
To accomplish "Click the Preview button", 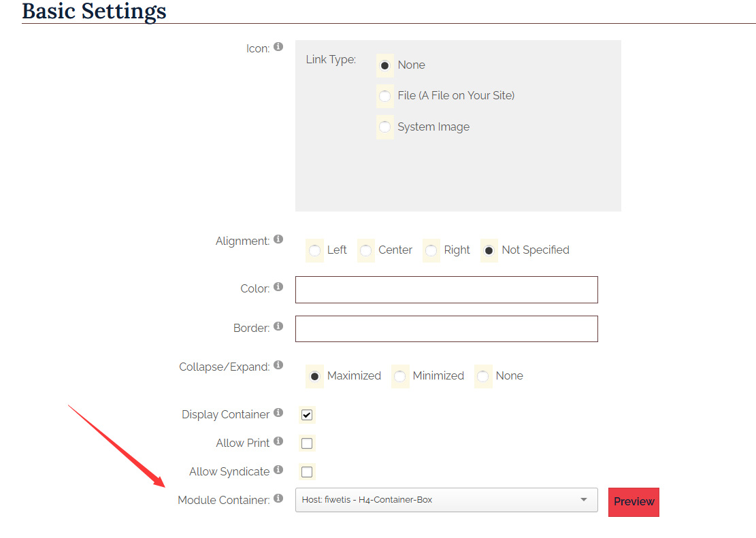I will 634,502.
